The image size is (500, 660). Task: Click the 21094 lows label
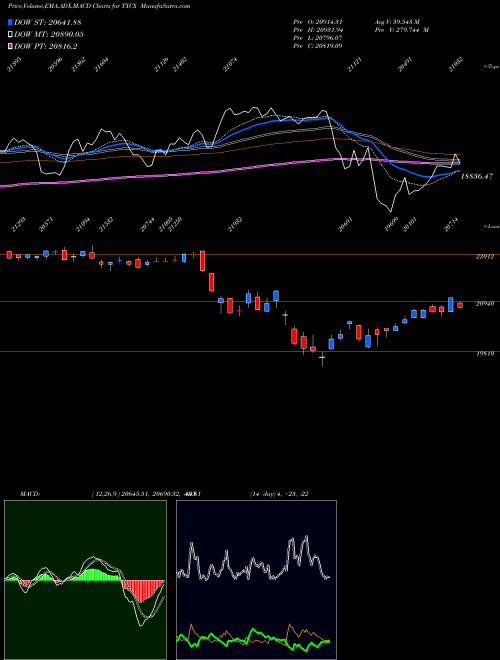[83, 225]
